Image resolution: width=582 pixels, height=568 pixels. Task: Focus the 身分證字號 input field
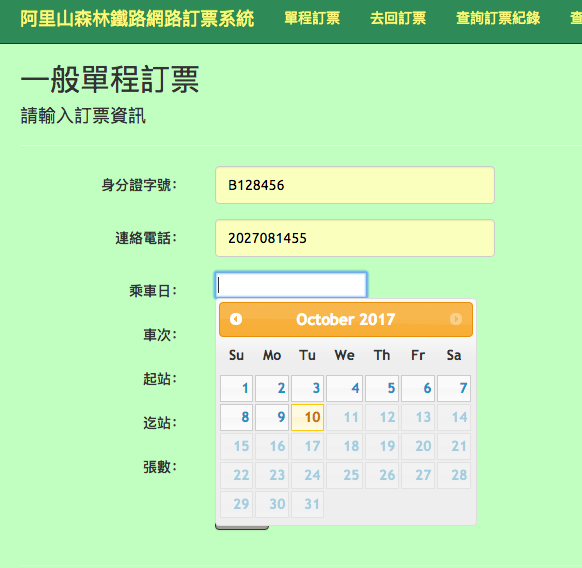(x=355, y=185)
